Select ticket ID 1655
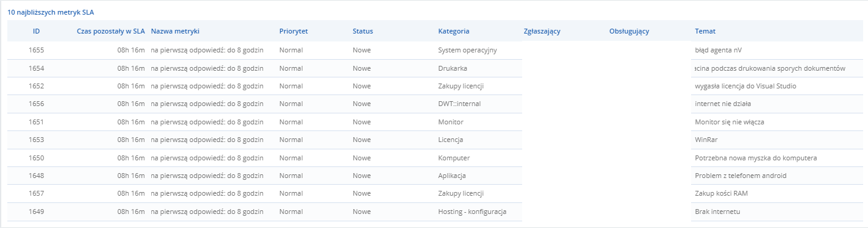The height and width of the screenshot is (228, 868). 36,50
